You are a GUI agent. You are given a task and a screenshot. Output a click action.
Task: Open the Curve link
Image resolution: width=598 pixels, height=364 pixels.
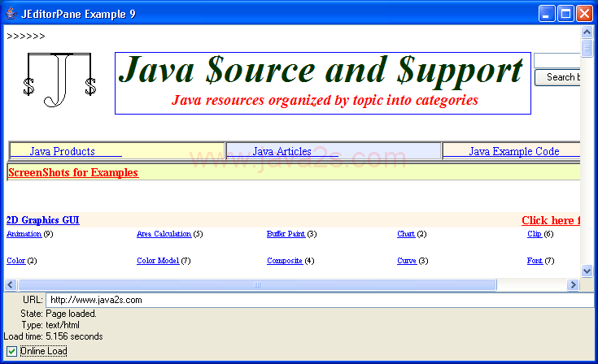[407, 261]
